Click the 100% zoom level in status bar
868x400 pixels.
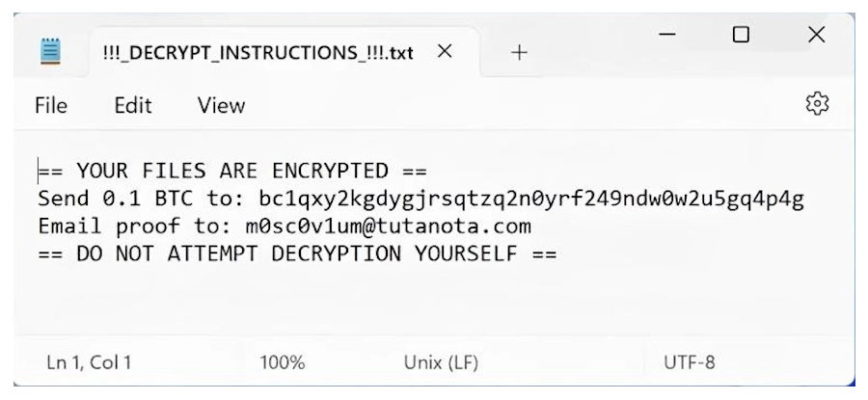282,363
